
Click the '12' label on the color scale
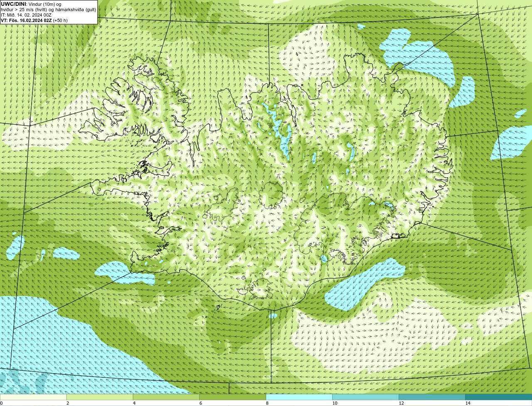coord(401,403)
